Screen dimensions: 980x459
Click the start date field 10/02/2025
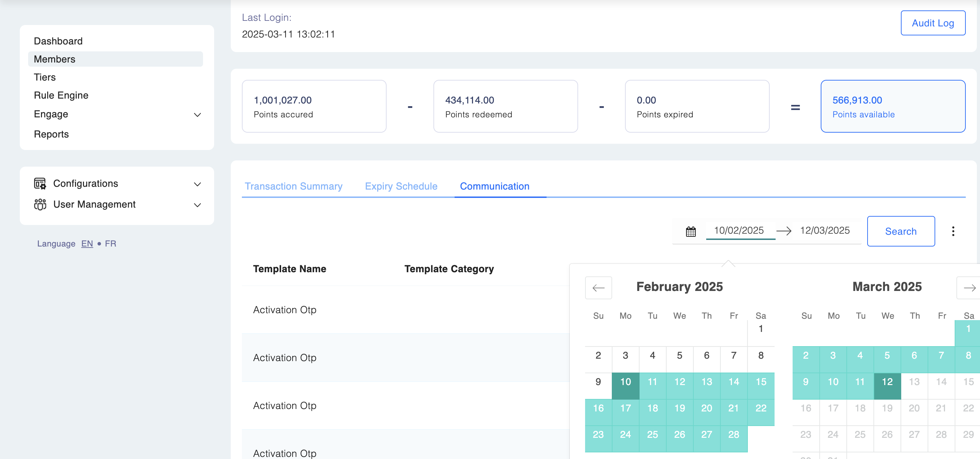pyautogui.click(x=738, y=230)
